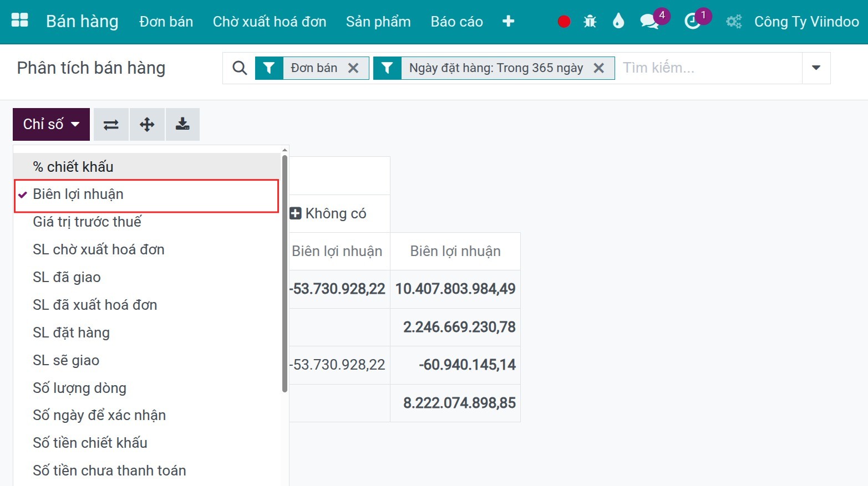This screenshot has height=486, width=868.
Task: Open the Sản phẩm menu
Action: click(378, 22)
